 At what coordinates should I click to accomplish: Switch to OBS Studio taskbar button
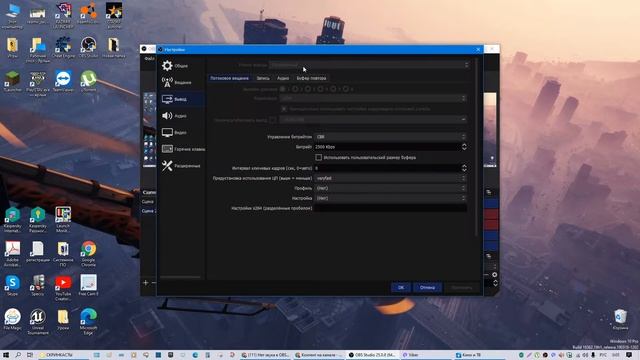coord(372,355)
